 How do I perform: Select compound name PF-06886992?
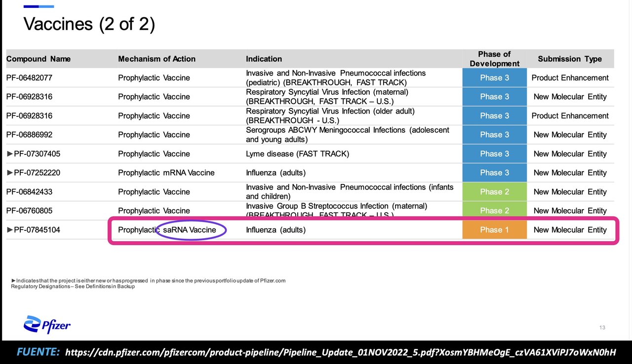coord(29,135)
